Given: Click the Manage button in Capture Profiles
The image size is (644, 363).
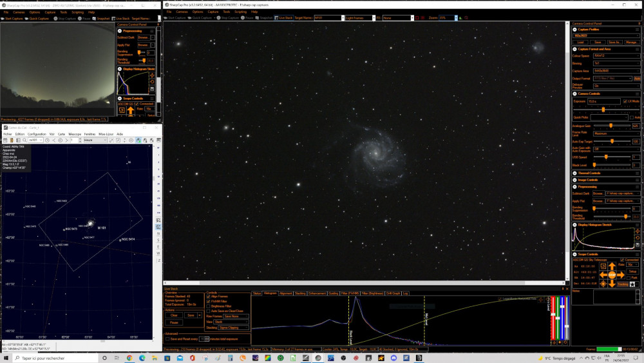Looking at the screenshot, I should pyautogui.click(x=631, y=42).
